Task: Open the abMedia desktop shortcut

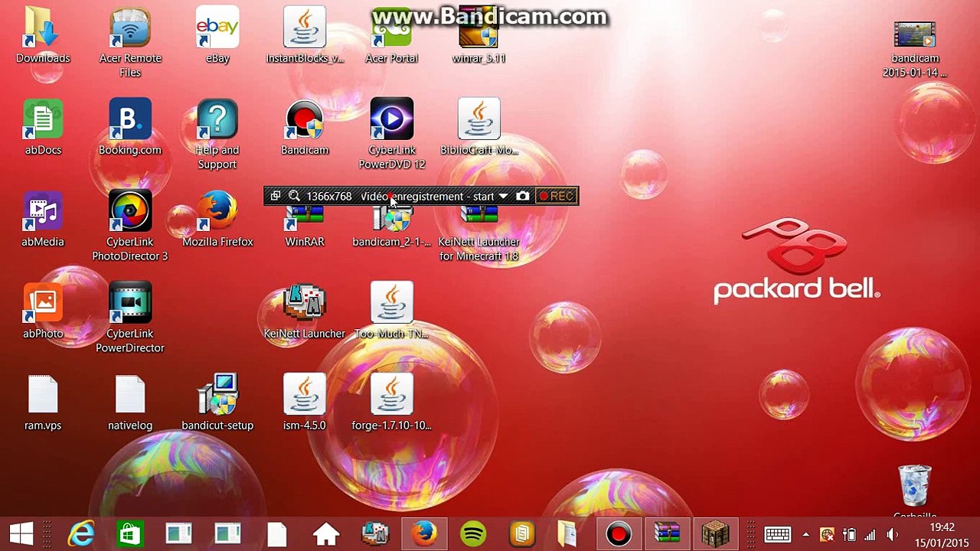Action: coord(43,219)
